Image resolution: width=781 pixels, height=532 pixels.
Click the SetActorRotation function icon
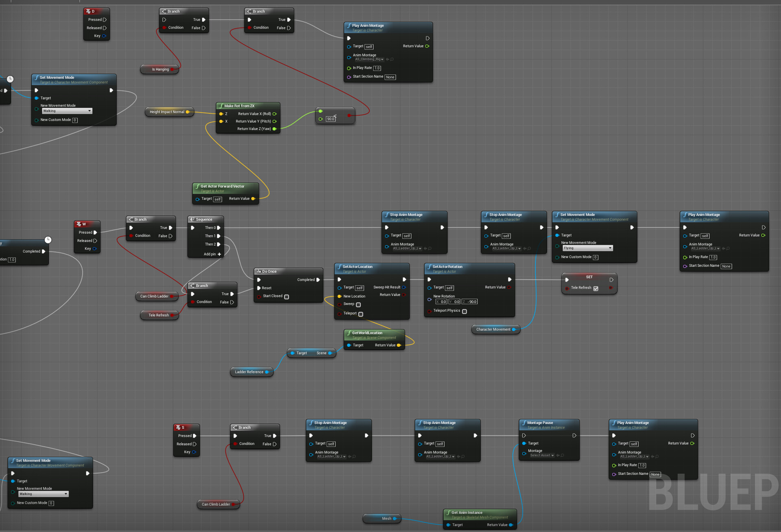tap(430, 267)
